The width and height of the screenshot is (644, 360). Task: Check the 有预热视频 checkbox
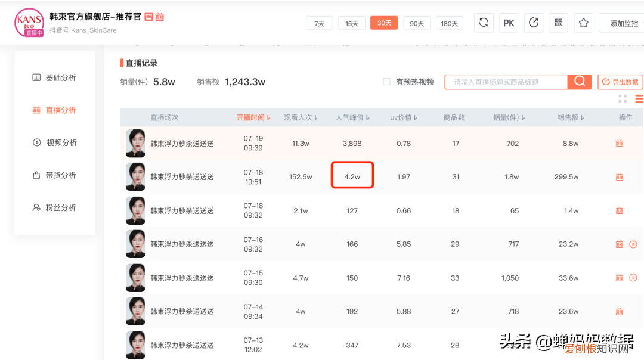click(386, 82)
